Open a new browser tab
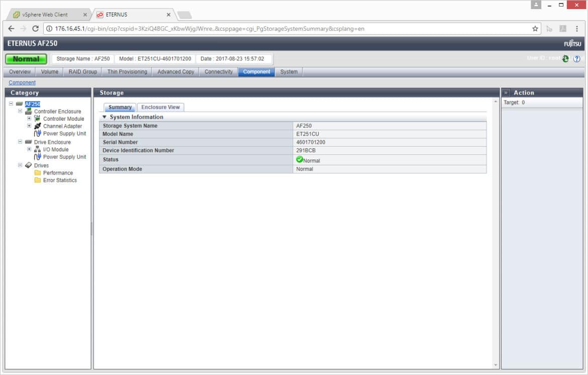588x375 pixels. (x=184, y=15)
